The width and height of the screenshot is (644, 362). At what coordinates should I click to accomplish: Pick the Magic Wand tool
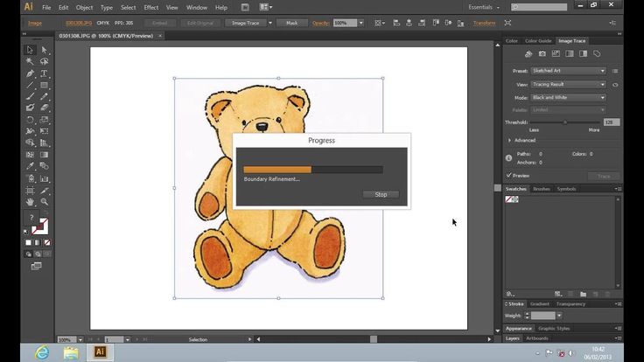[30, 61]
